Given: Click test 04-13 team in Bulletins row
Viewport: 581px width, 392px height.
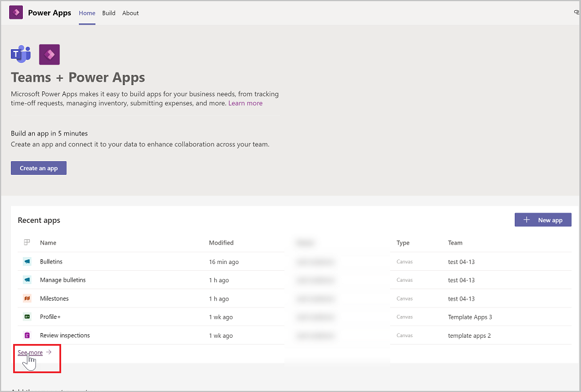Looking at the screenshot, I should pos(462,262).
